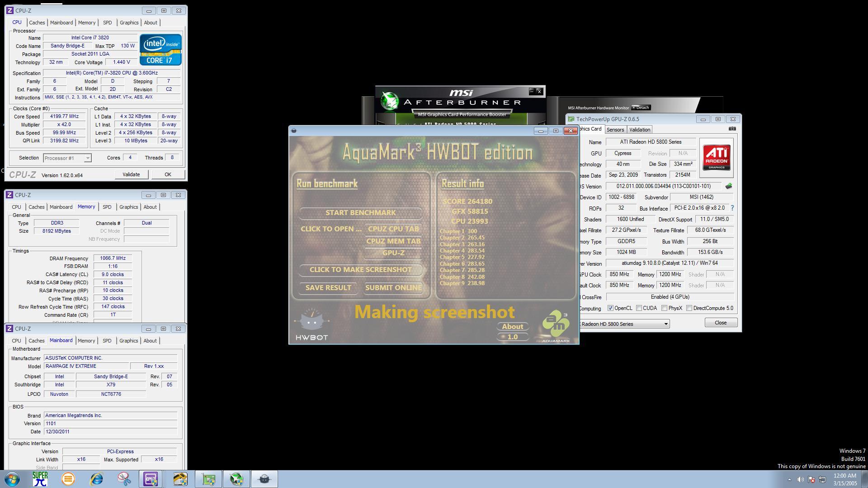Click the AquaMark am3 logo
Viewport: 868px width, 488px height.
(x=556, y=326)
